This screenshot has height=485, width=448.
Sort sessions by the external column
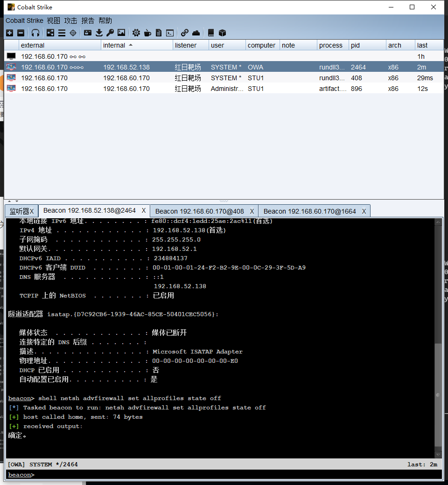tap(60, 45)
